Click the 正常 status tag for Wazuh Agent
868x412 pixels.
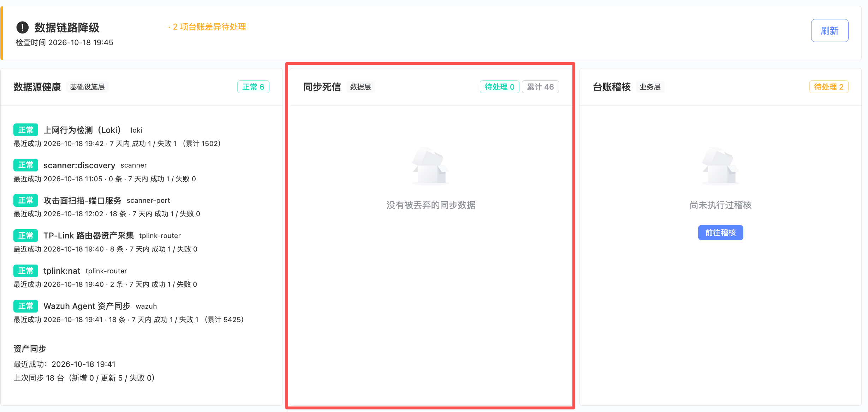point(26,306)
